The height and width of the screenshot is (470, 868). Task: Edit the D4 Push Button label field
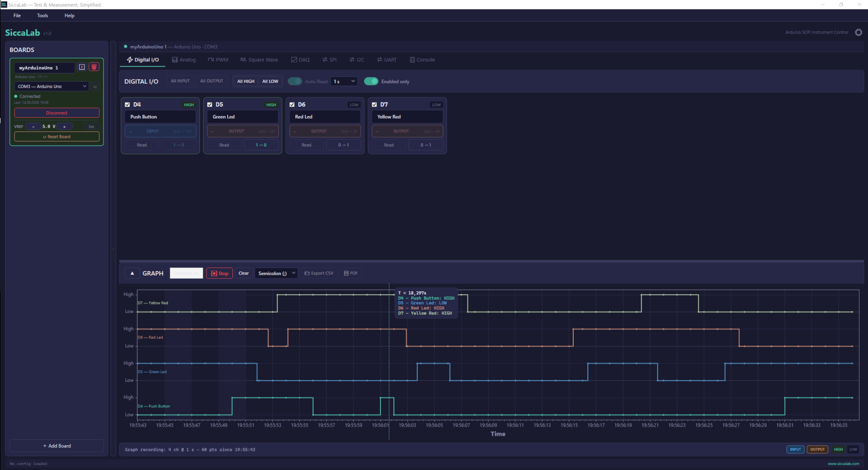[x=160, y=117]
